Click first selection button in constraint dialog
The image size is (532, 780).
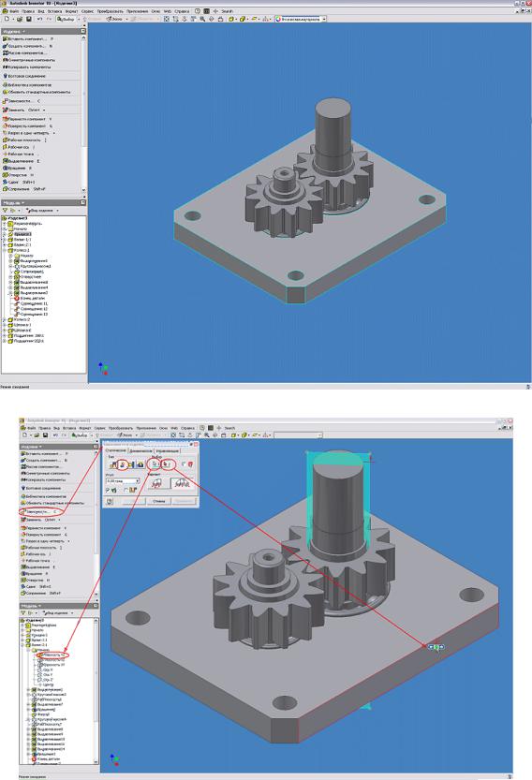point(155,464)
